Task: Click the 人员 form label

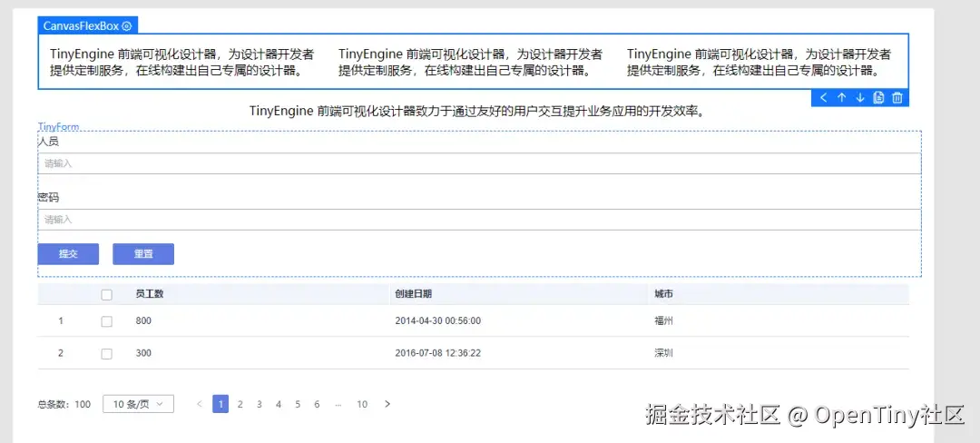Action: click(48, 142)
